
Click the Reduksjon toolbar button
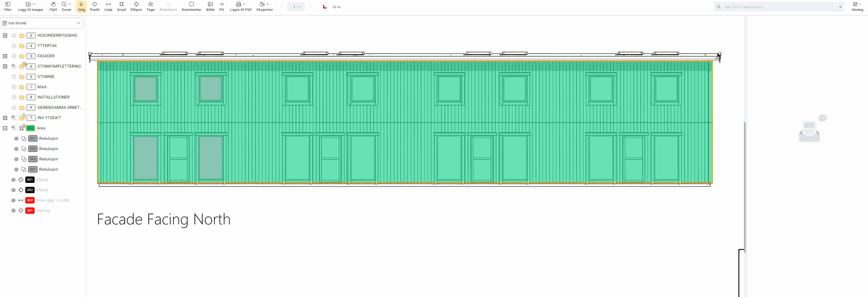tap(168, 6)
